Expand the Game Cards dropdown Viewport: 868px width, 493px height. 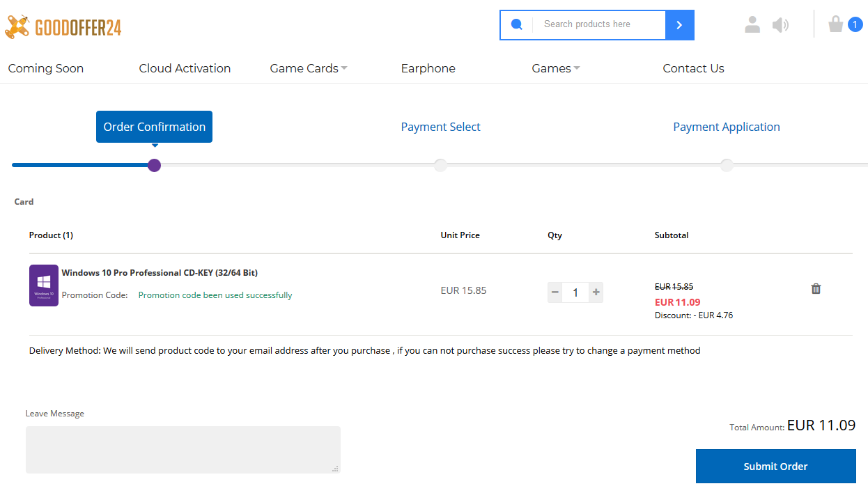tap(309, 68)
